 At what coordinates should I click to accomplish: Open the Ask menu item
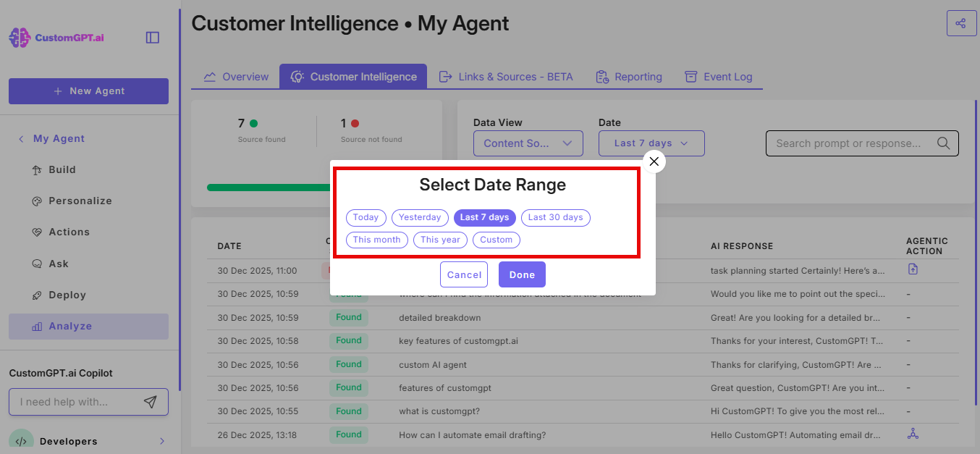tap(88, 264)
